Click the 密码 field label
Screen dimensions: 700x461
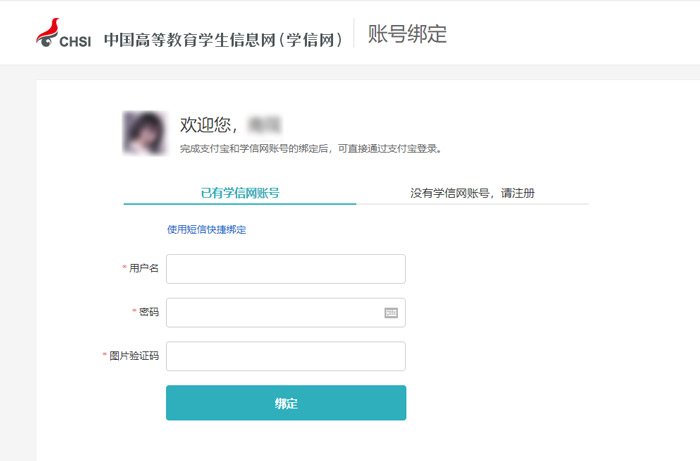coord(149,312)
